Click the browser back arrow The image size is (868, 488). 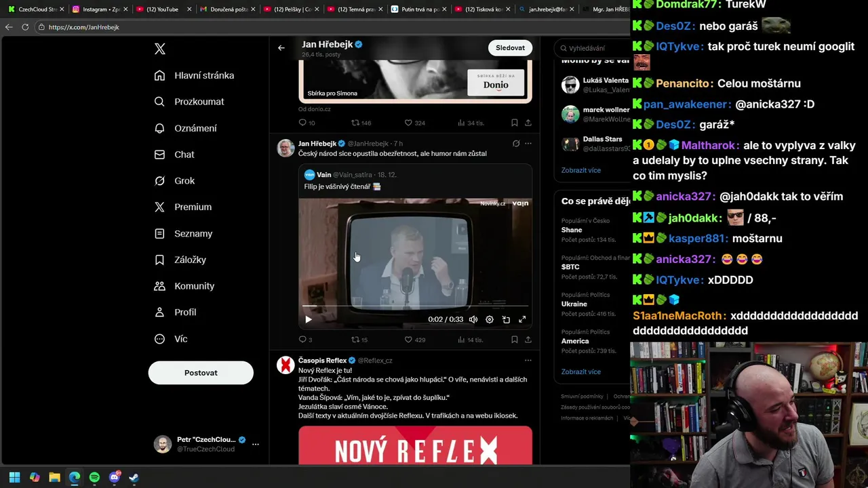[9, 27]
